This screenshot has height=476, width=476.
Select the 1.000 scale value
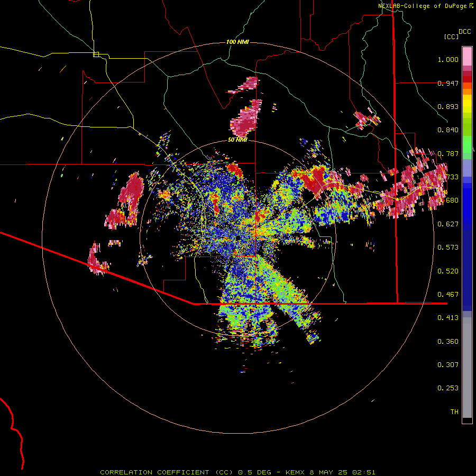tap(448, 59)
